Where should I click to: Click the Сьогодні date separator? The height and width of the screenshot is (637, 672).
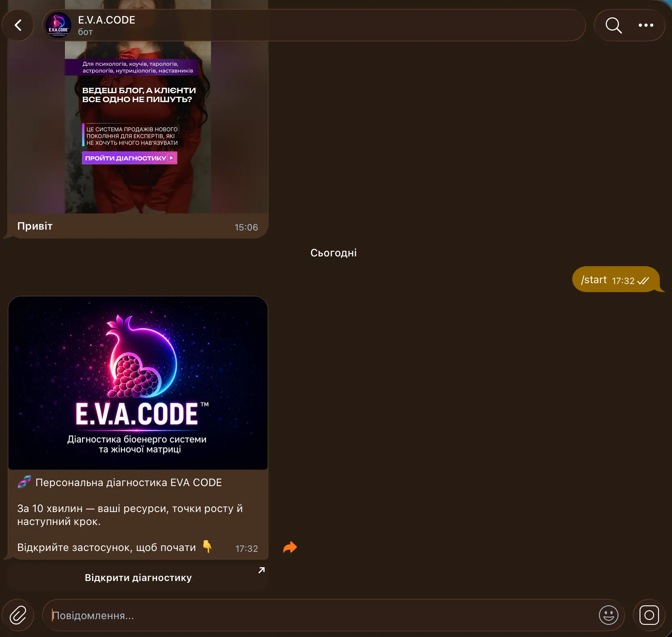[x=334, y=253]
